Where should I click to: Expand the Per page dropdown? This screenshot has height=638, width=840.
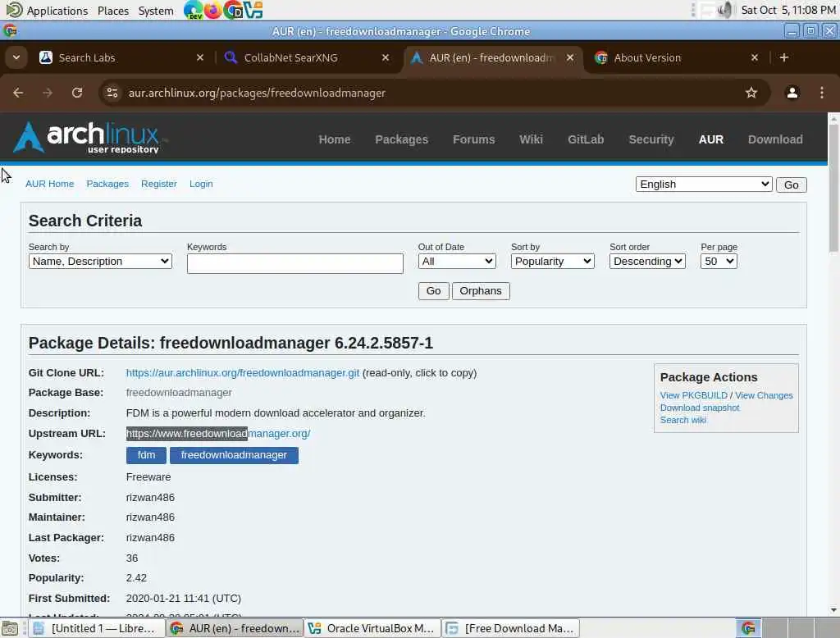[x=719, y=261]
